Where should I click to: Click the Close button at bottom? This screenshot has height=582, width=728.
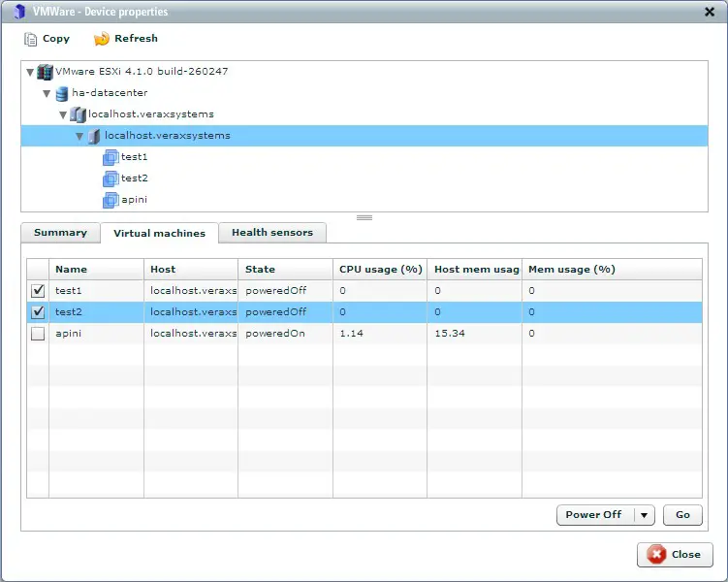point(675,555)
